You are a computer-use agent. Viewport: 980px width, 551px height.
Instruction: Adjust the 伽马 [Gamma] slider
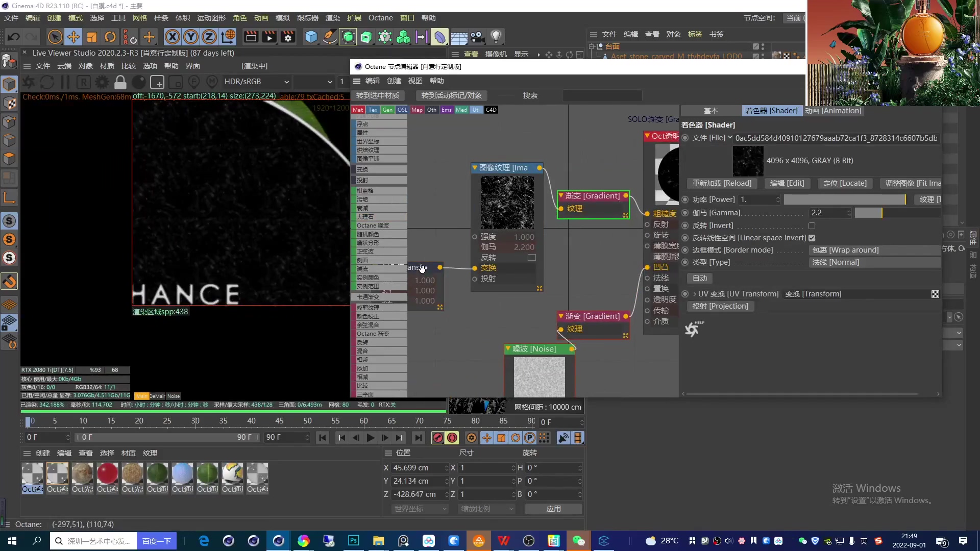pos(897,213)
